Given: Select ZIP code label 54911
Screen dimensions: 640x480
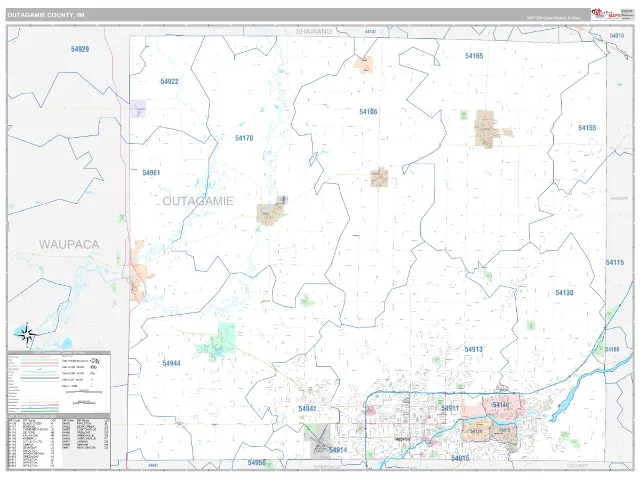Looking at the screenshot, I should [450, 408].
